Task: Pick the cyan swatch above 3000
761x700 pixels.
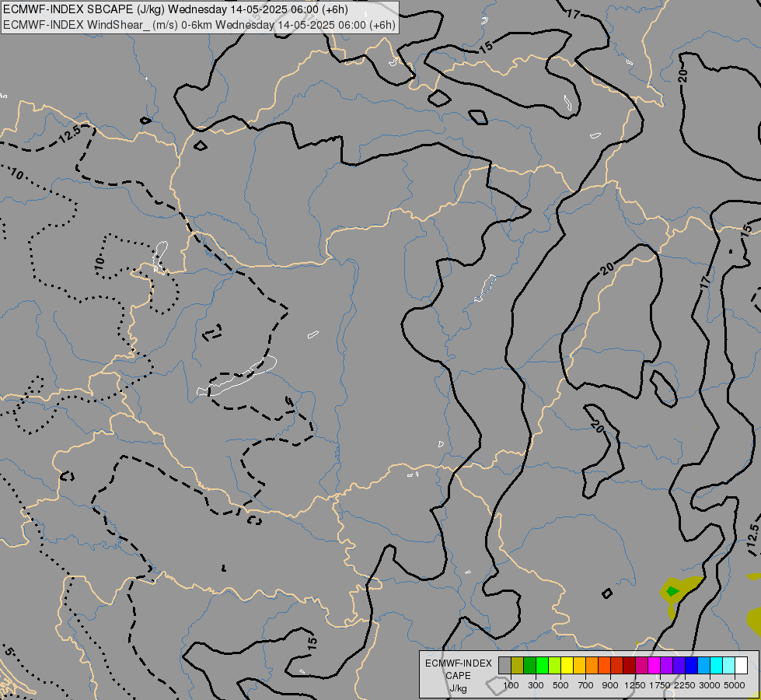Action: click(x=717, y=666)
